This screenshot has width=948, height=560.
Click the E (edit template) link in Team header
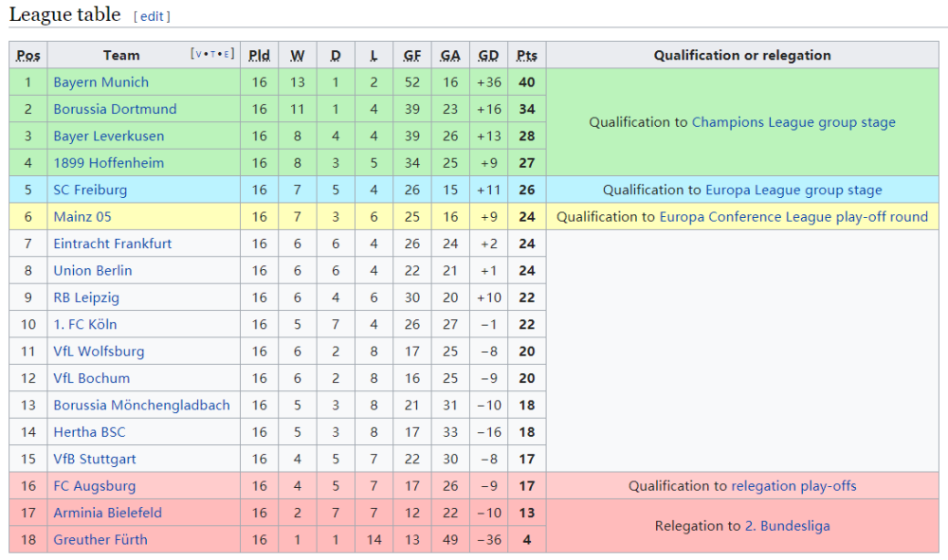227,54
